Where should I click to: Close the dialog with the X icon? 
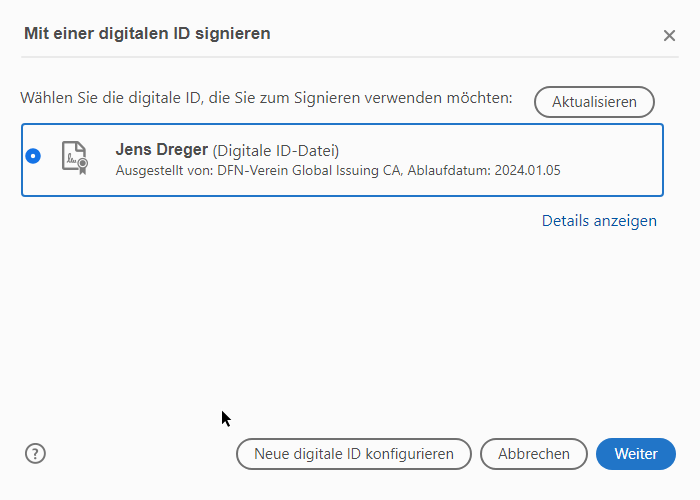pos(669,36)
